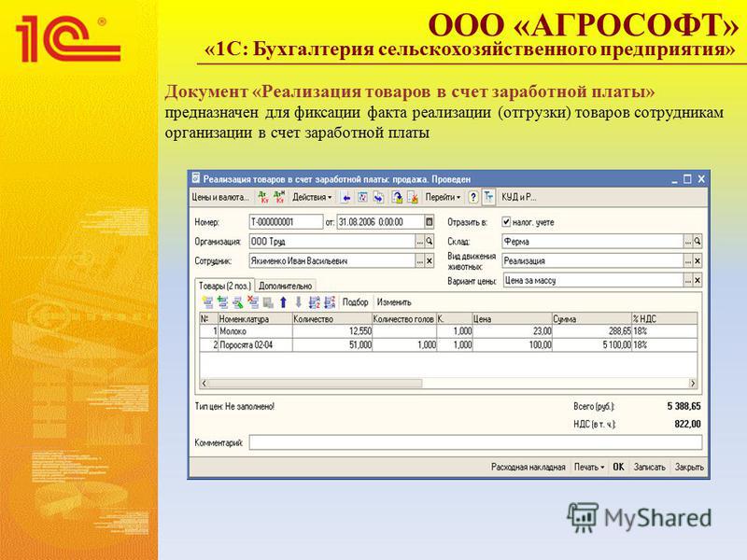Click the Изменить button
The image size is (747, 560).
coord(394,301)
